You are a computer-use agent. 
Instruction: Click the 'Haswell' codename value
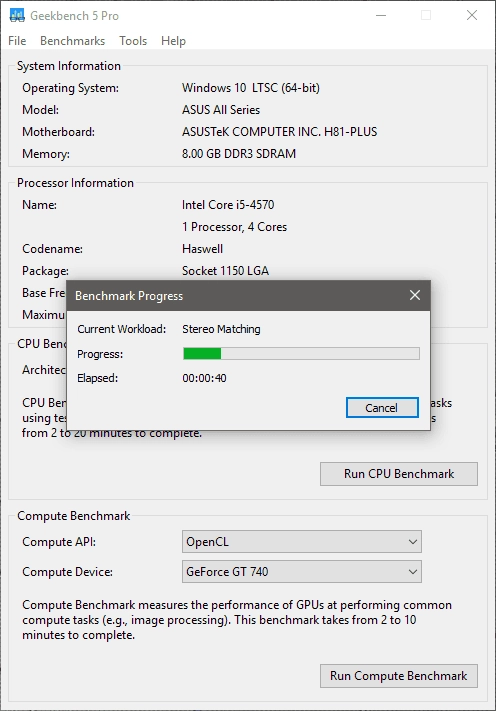202,249
